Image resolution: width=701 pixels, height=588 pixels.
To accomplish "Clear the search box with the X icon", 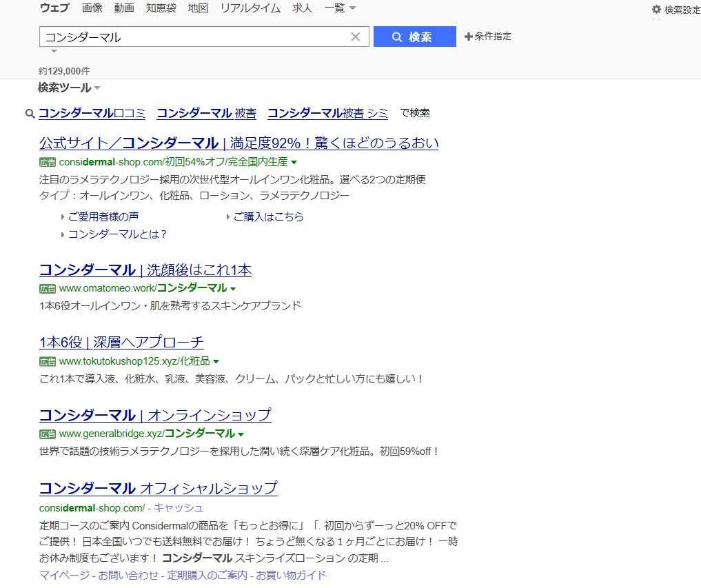I will click(x=356, y=37).
